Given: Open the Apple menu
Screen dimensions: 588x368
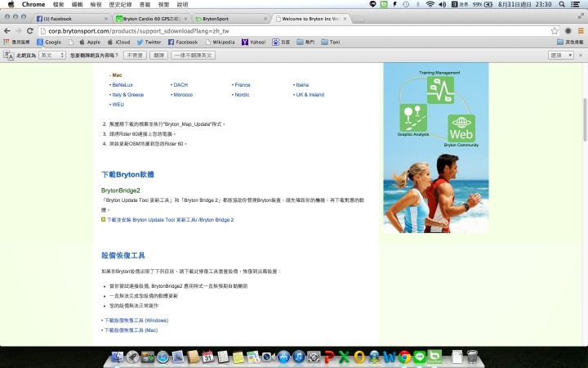Looking at the screenshot, I should (11, 4).
